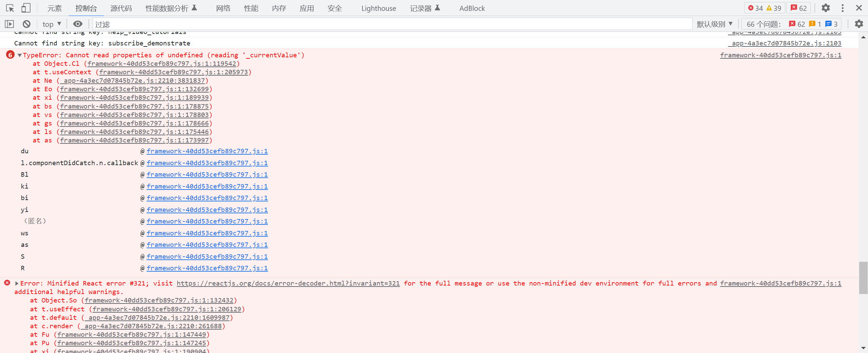The height and width of the screenshot is (353, 868).
Task: Open the 内存 tab
Action: click(x=279, y=8)
